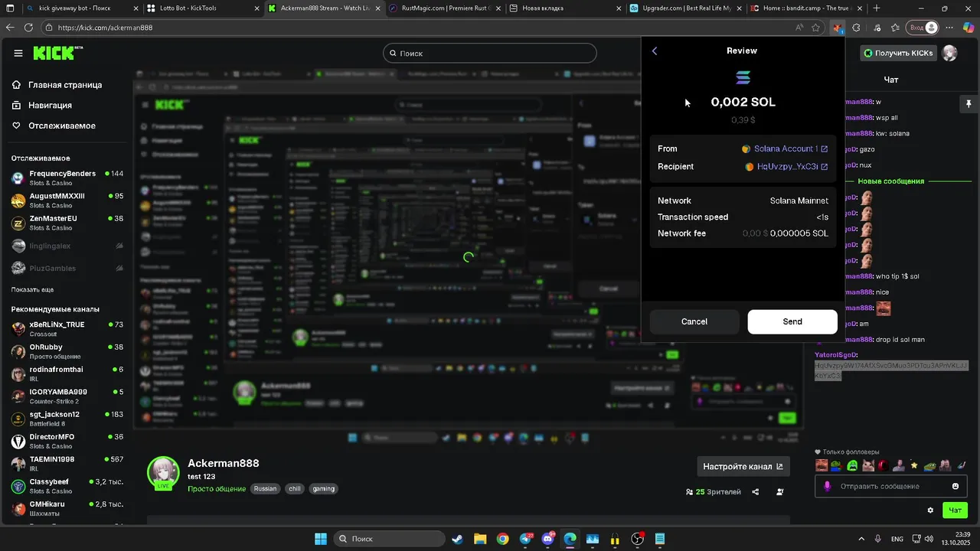Switch to the Lotto Bot - KickTools tab
Screen dimensions: 980x551
point(202,8)
